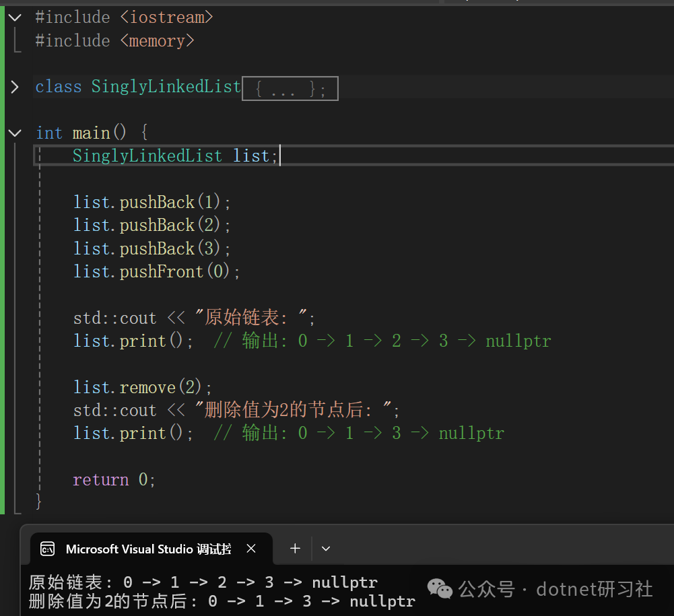
Task: Expand the collapsed SinglyLinkedList class
Action: [15, 88]
